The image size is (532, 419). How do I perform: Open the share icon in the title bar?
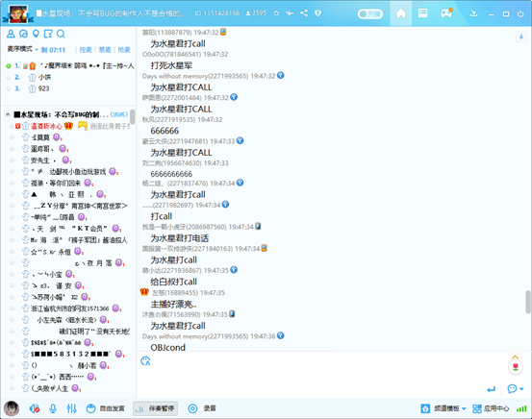304,13
